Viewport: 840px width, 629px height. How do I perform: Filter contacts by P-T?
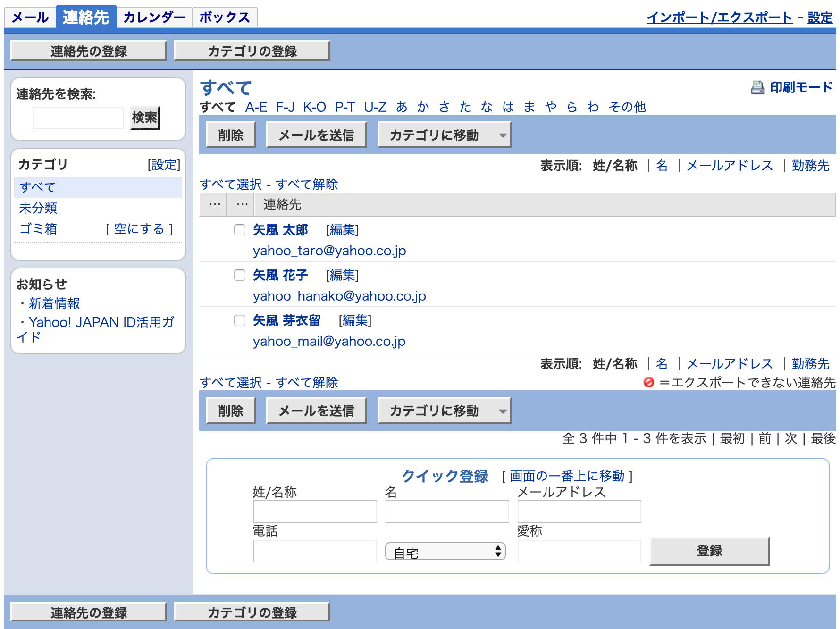tap(345, 107)
